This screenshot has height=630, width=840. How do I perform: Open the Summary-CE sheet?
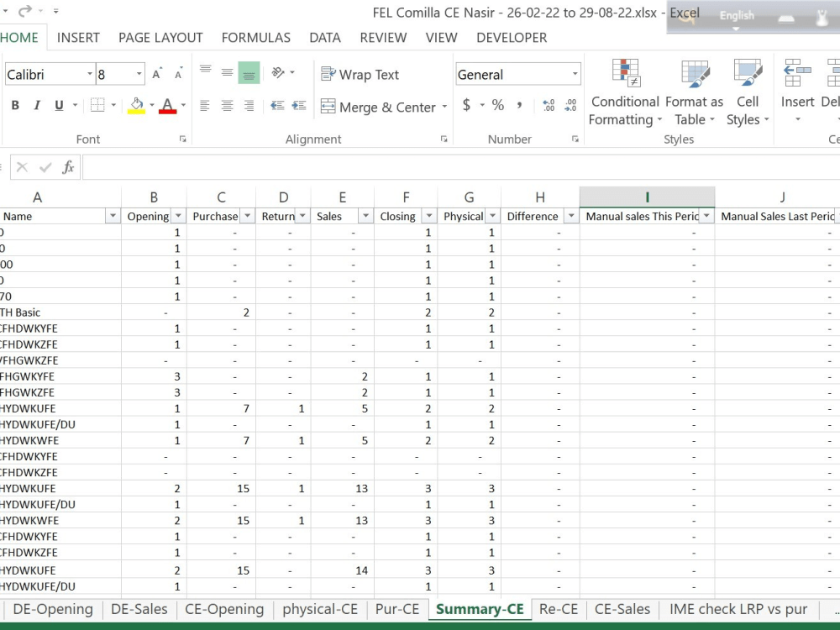pos(479,609)
